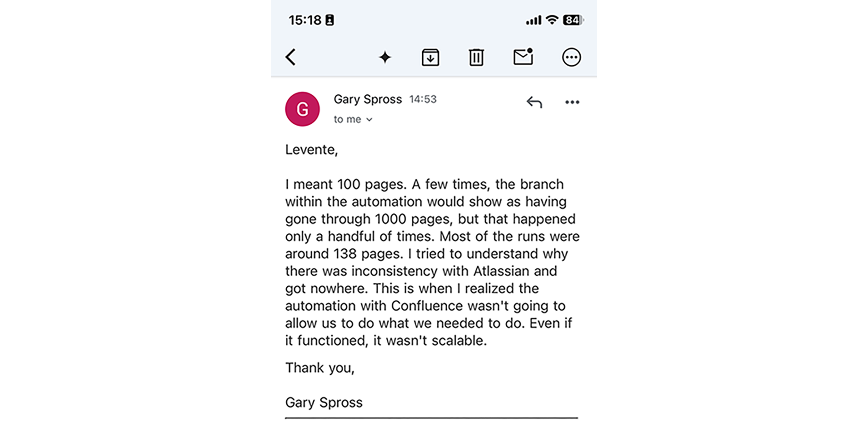Reply using the curved arrow icon
The image size is (868, 425).
click(534, 102)
